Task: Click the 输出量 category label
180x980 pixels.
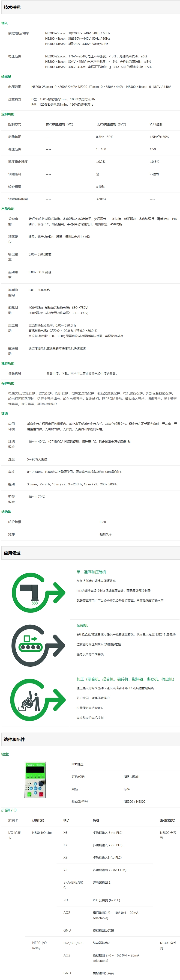Action: [x=6, y=77]
